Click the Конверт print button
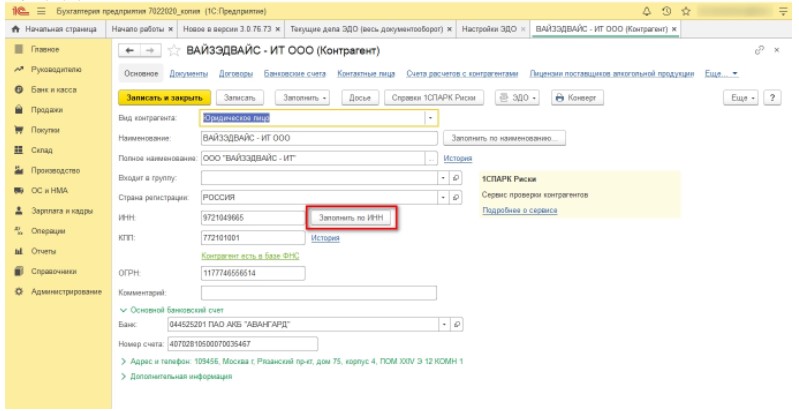799x411 pixels. tap(577, 98)
